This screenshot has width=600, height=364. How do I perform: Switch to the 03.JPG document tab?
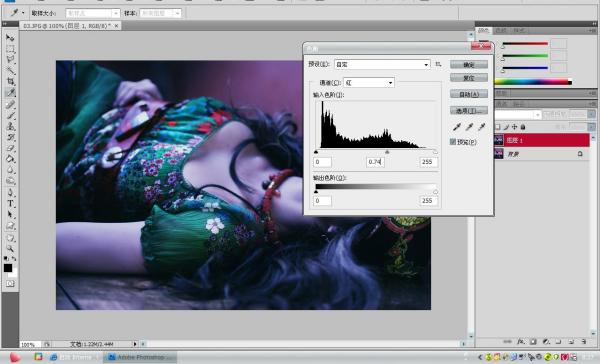(68, 26)
